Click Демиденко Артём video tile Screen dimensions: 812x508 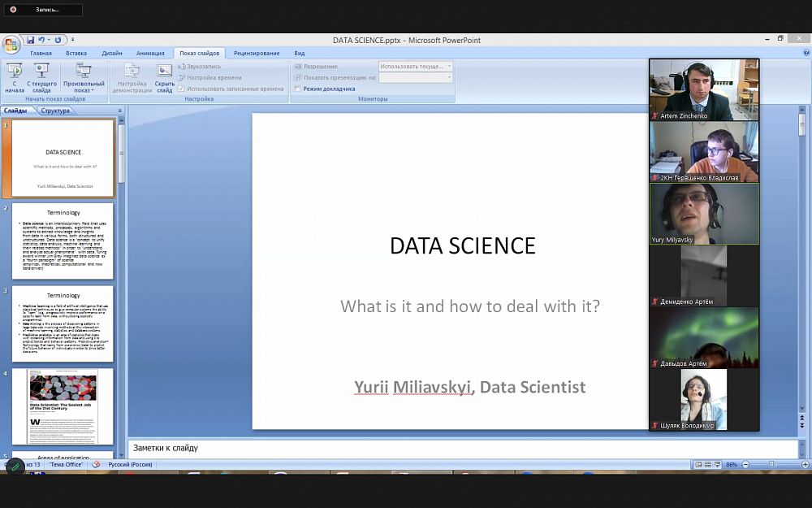coord(704,276)
